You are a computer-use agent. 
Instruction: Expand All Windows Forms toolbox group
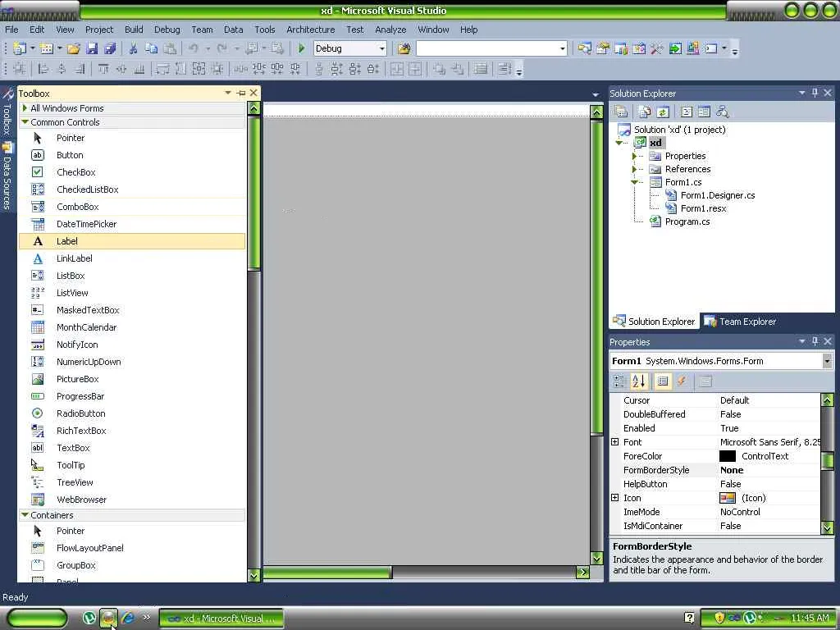25,108
